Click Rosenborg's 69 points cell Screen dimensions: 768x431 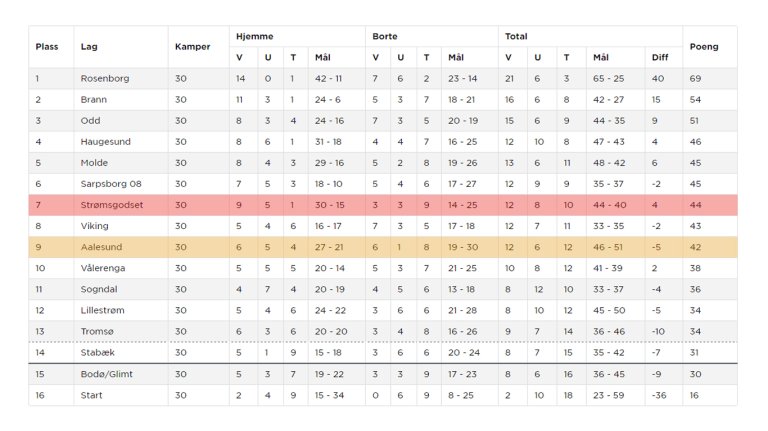tap(695, 78)
